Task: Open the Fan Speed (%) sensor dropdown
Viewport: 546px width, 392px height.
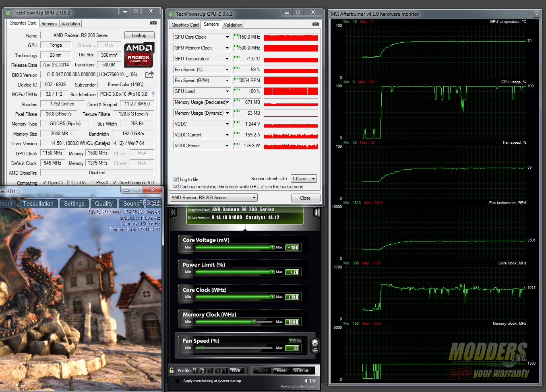Action: (227, 70)
